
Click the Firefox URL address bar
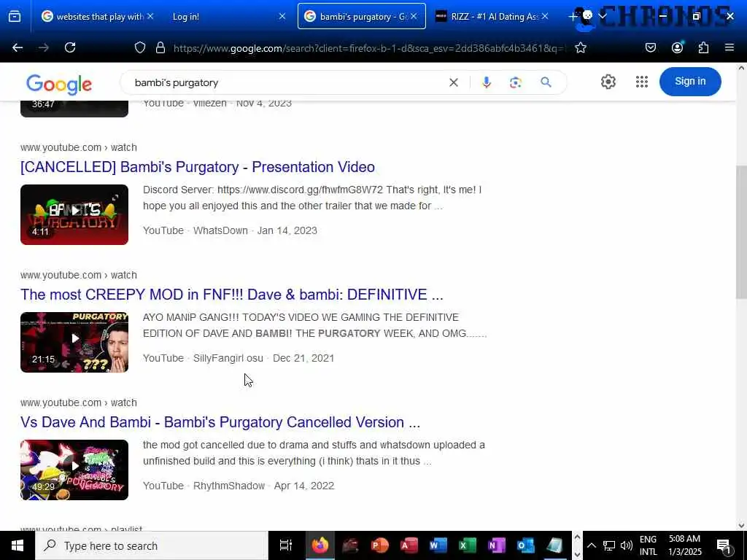pyautogui.click(x=369, y=47)
